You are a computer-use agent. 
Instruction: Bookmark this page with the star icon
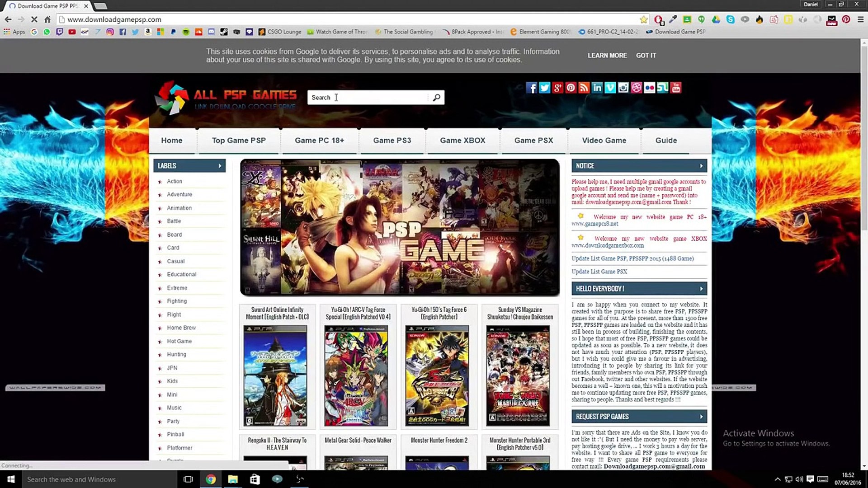[x=643, y=19]
